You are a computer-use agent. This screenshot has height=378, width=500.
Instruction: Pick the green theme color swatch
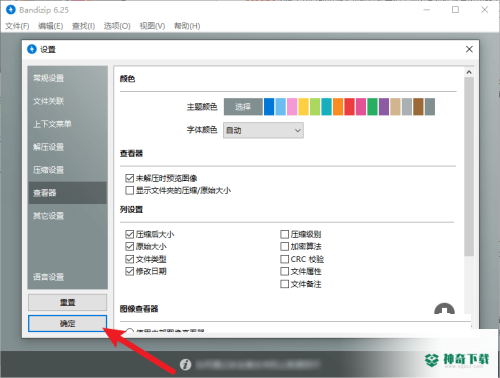click(372, 107)
